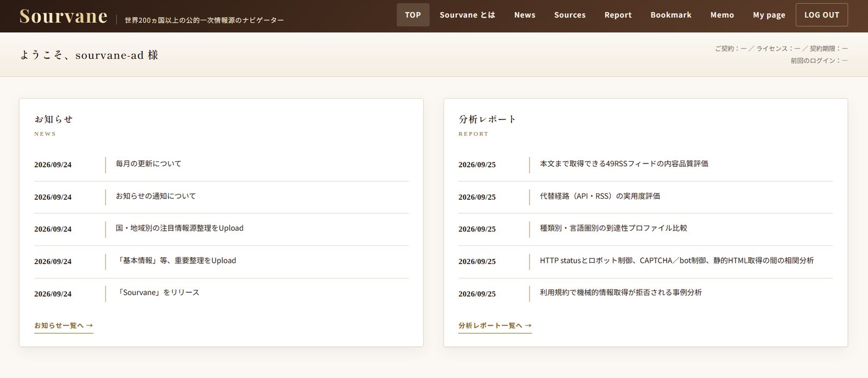Navigate to the Report menu
868x378 pixels.
[618, 15]
